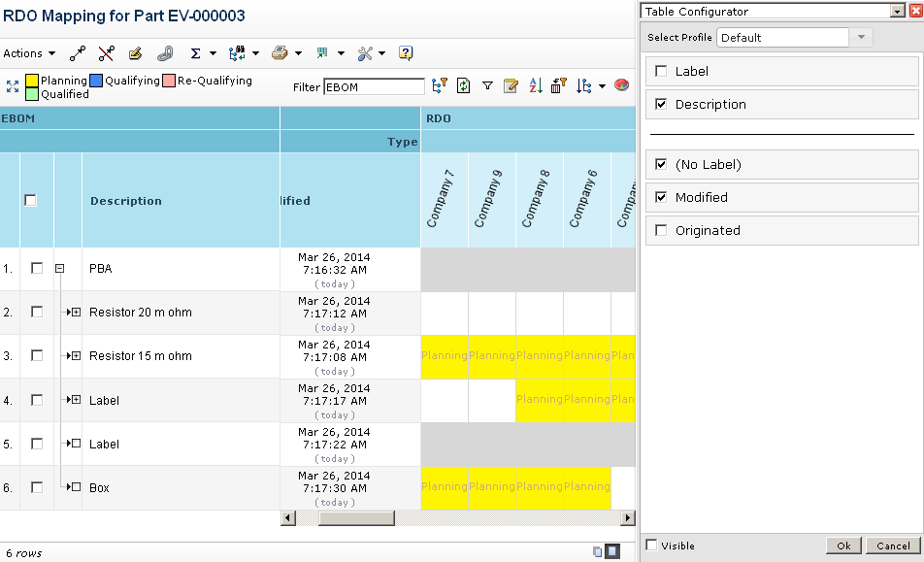This screenshot has height=562, width=924.
Task: Enable the Label checkbox in Table Configurator
Action: click(661, 71)
